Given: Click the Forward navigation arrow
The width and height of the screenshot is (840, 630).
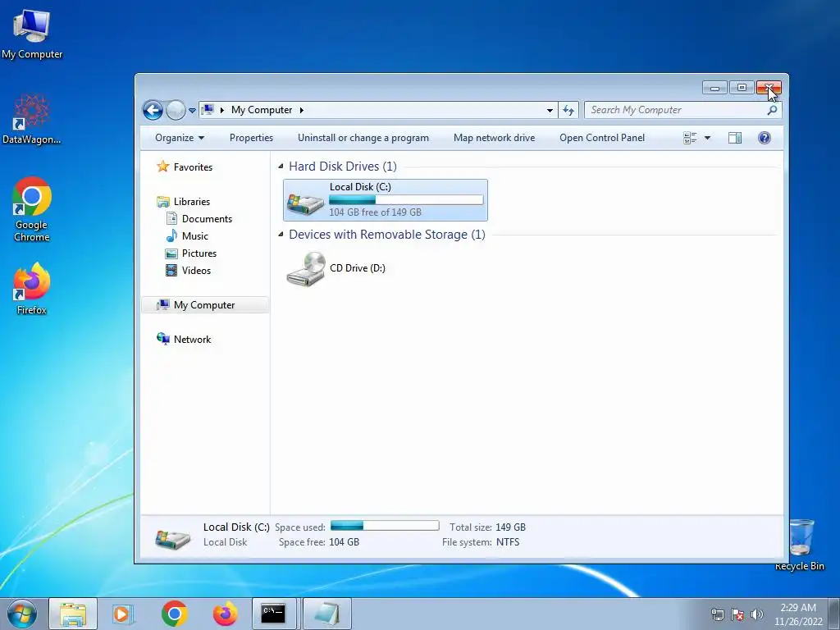Looking at the screenshot, I should click(176, 111).
